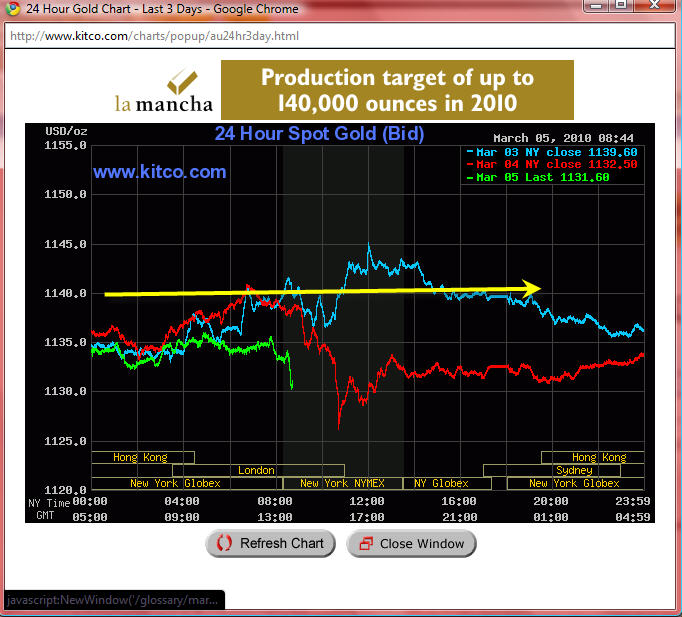Click the Mar 04 NY close 1132.50 legend entry
Screen dimensions: 682x617
click(552, 164)
